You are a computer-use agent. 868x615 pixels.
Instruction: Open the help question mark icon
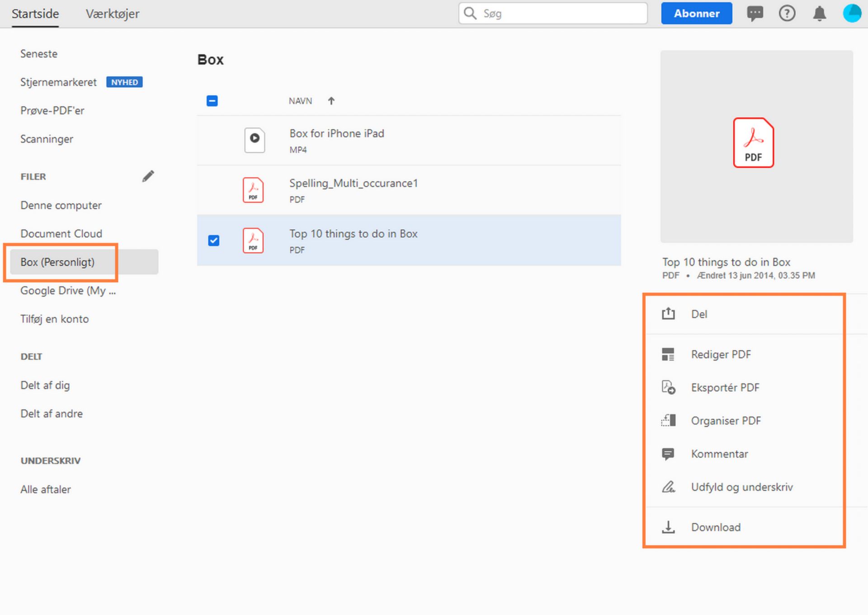(787, 14)
